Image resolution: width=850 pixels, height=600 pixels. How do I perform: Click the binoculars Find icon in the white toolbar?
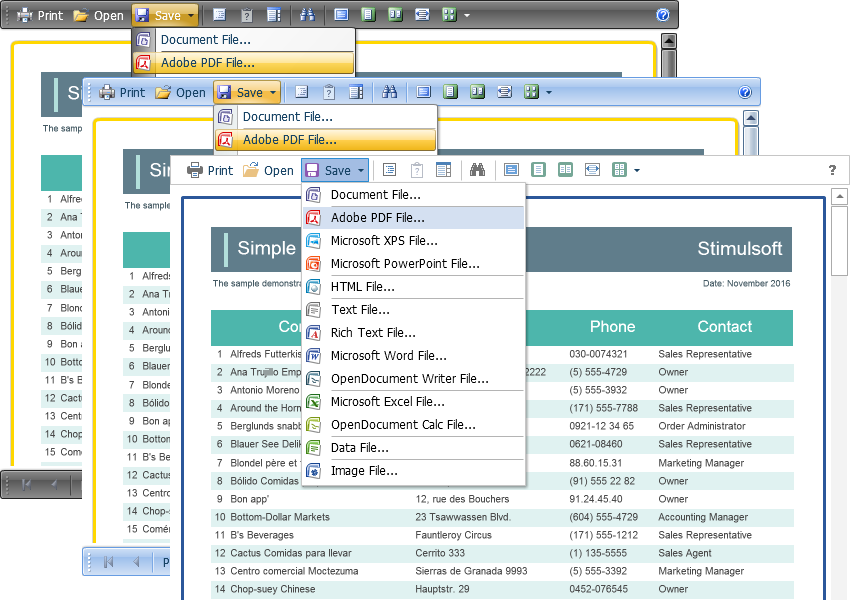(478, 170)
